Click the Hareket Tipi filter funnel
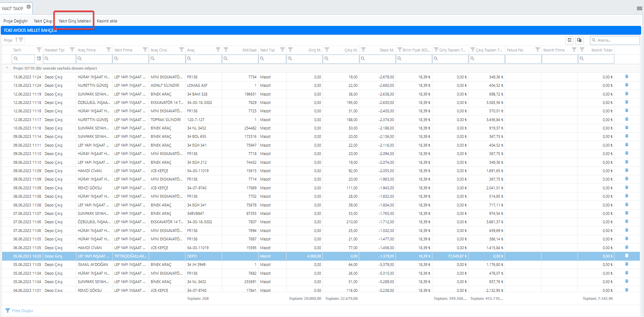The height and width of the screenshot is (317, 644). tap(72, 50)
